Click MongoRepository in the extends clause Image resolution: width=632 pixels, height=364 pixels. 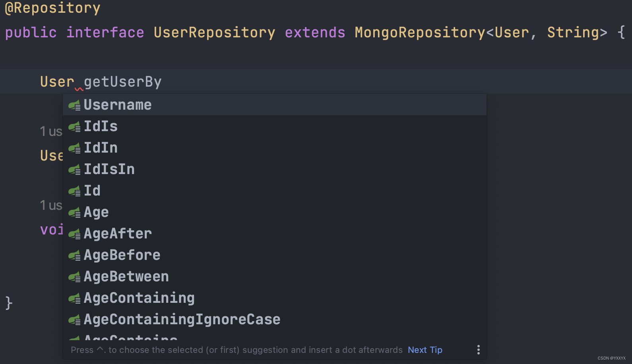[420, 33]
